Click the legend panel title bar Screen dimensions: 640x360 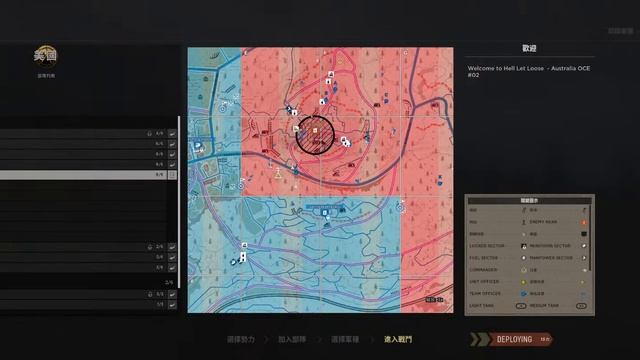529,200
